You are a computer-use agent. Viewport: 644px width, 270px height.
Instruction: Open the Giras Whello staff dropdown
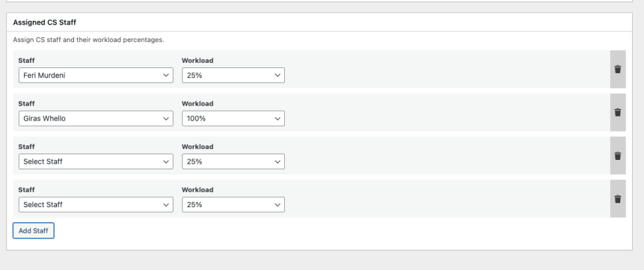96,118
